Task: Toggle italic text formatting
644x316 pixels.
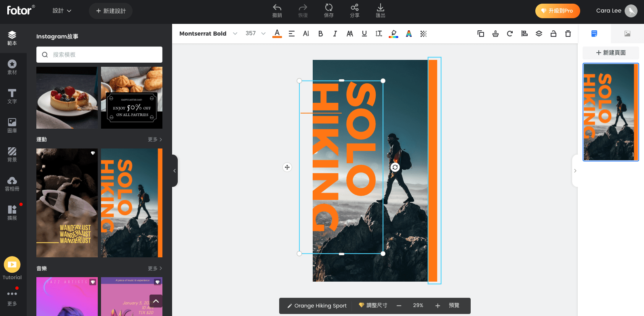Action: point(335,34)
